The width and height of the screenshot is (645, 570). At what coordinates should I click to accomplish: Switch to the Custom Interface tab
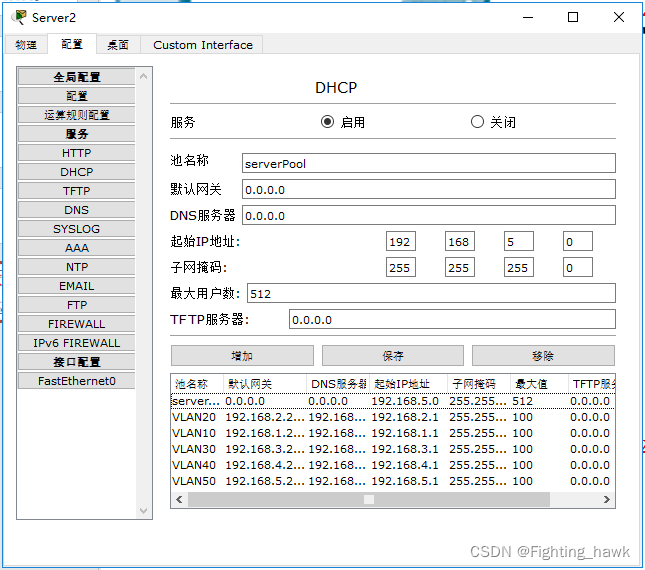(203, 45)
